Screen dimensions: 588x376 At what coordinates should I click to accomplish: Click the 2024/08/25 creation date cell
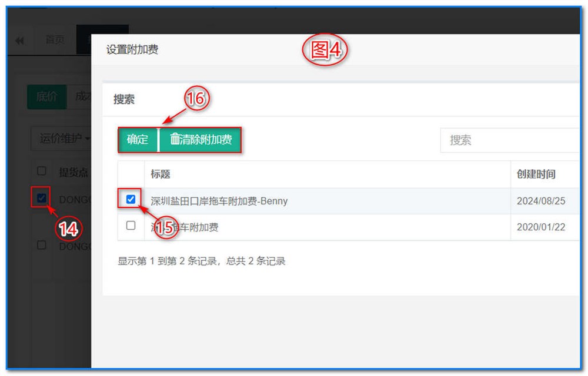[542, 201]
